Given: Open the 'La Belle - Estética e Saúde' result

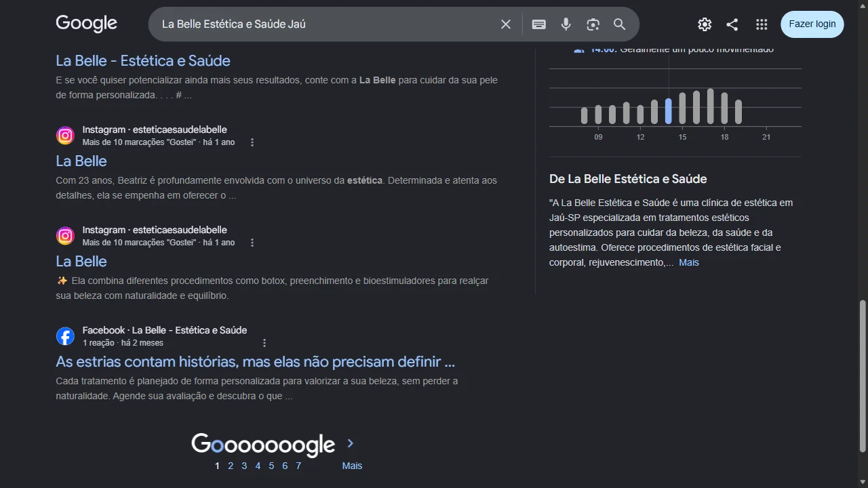Looking at the screenshot, I should click(143, 60).
